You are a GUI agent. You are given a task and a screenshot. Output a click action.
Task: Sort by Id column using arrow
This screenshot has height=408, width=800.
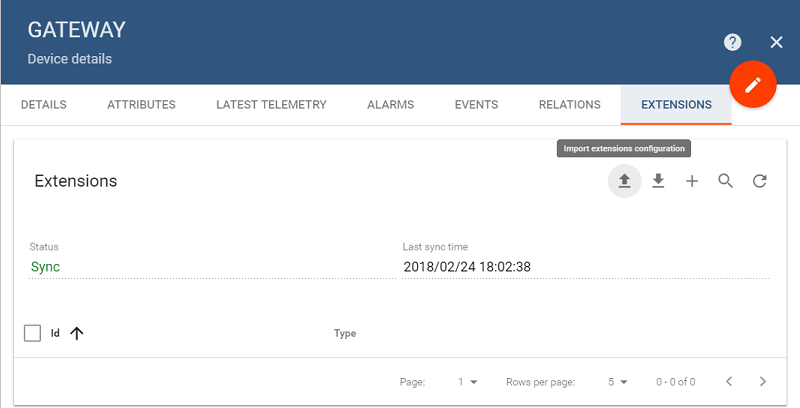click(x=77, y=333)
